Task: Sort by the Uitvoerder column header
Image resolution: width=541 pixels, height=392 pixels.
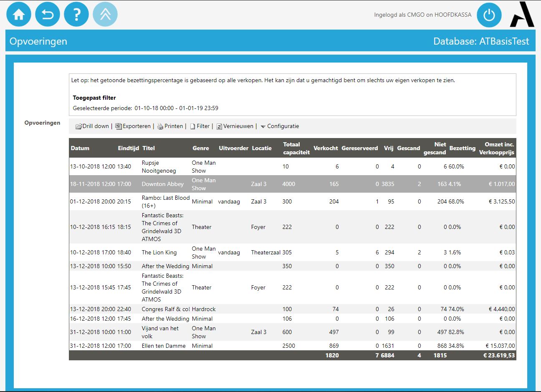Action: (234, 148)
